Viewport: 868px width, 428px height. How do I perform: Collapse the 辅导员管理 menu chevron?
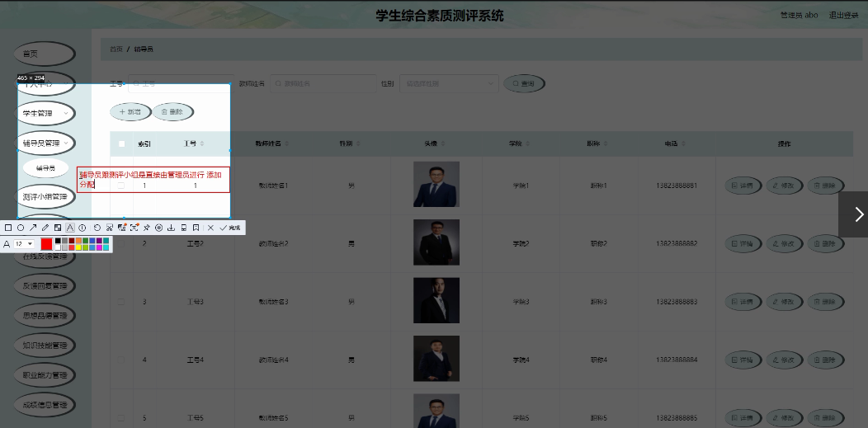[x=66, y=143]
